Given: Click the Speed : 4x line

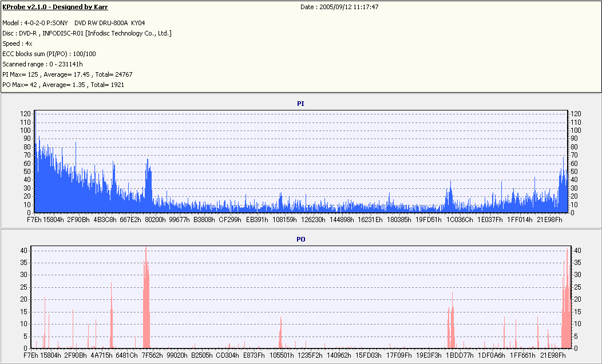Looking at the screenshot, I should click(17, 43).
